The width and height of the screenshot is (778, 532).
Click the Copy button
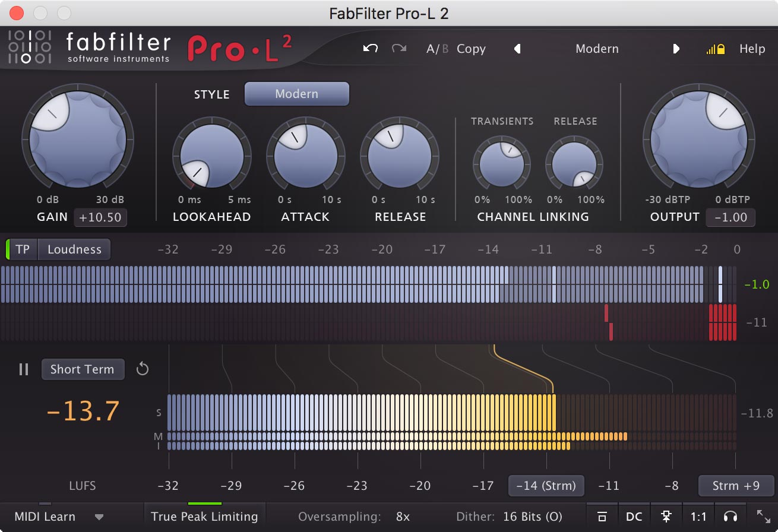point(471,49)
